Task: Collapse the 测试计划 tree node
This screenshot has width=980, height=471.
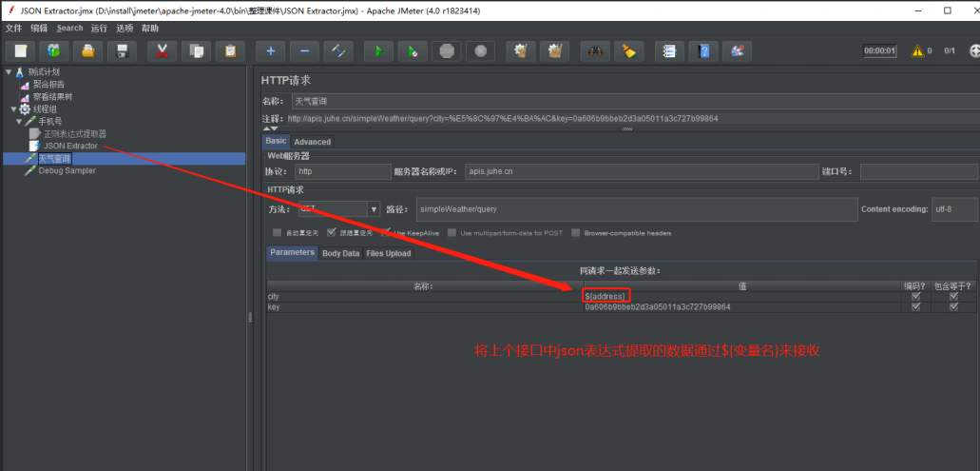Action: click(9, 72)
